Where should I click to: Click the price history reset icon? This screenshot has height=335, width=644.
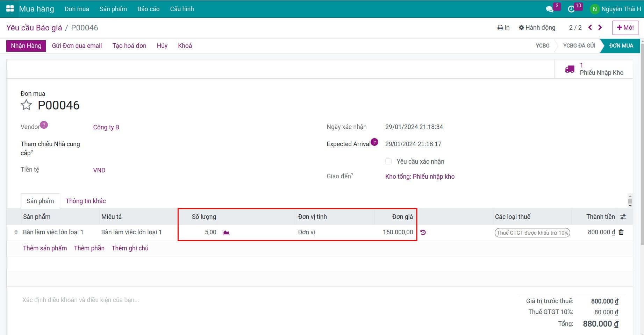[423, 233]
